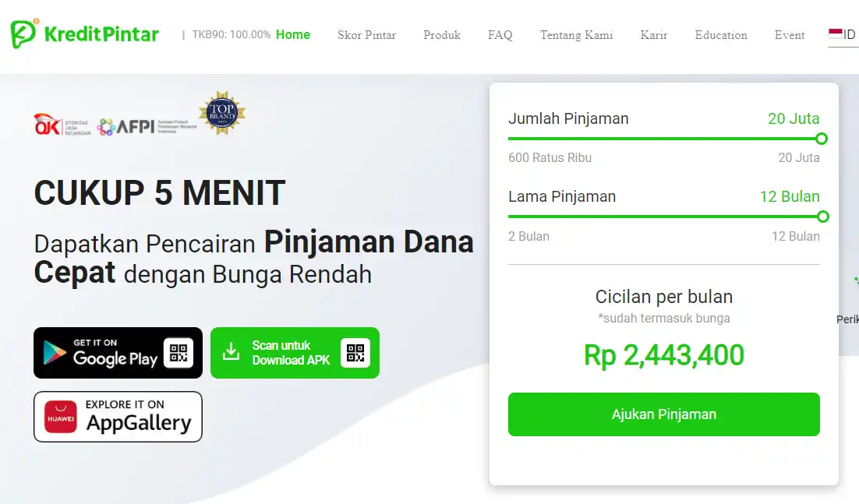This screenshot has width=859, height=504.
Task: Click the download arrow icon
Action: point(231,352)
